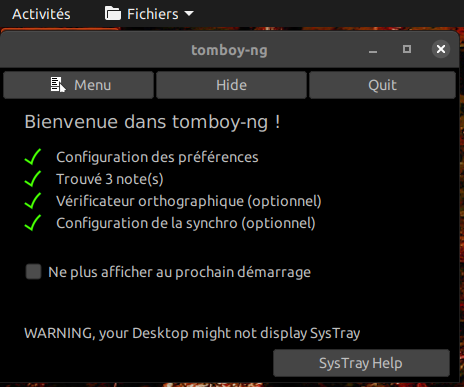Click the green check beside 'Vérificateur orthographique'

[33, 201]
